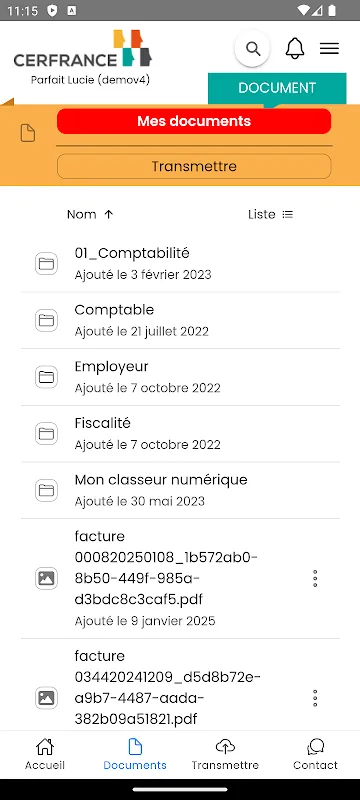Switch to Documents bottom tab
360x800 pixels.
pos(135,753)
